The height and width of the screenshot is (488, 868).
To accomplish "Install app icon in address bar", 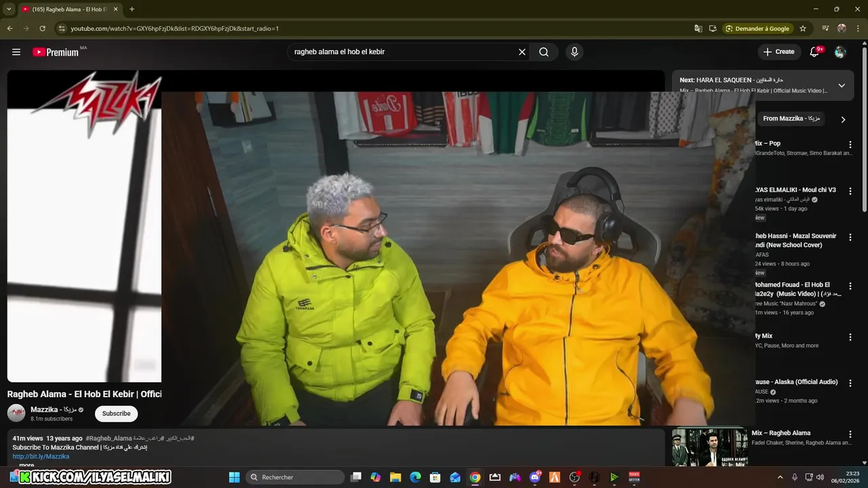I will click(x=713, y=28).
